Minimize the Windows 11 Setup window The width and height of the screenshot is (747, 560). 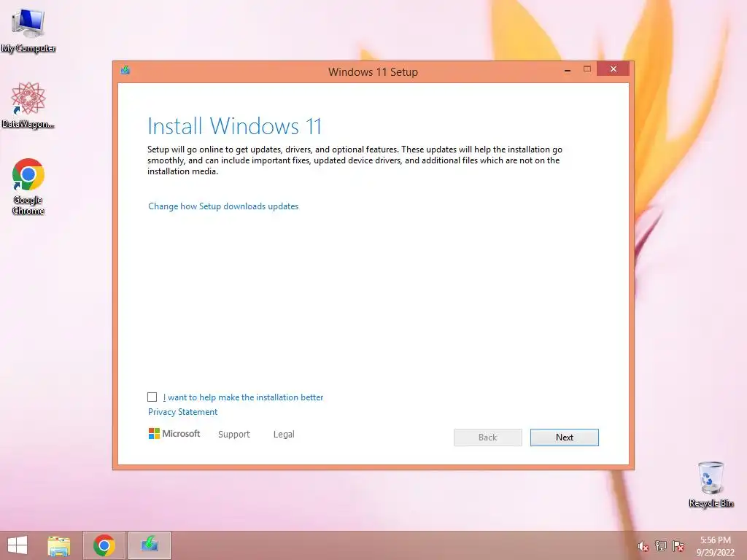click(x=568, y=70)
